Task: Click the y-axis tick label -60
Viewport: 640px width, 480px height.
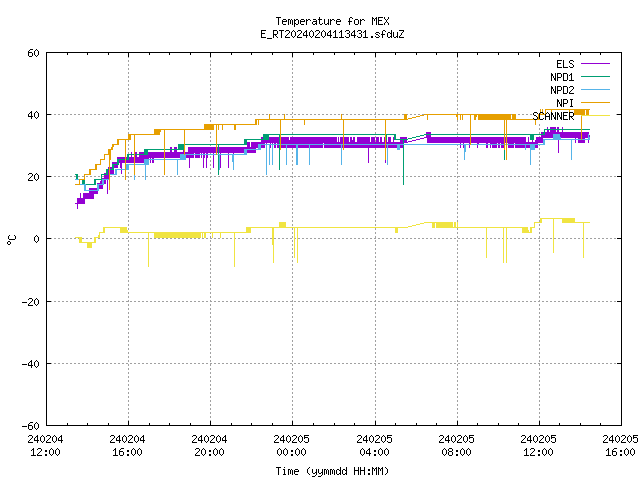Action: (x=31, y=426)
